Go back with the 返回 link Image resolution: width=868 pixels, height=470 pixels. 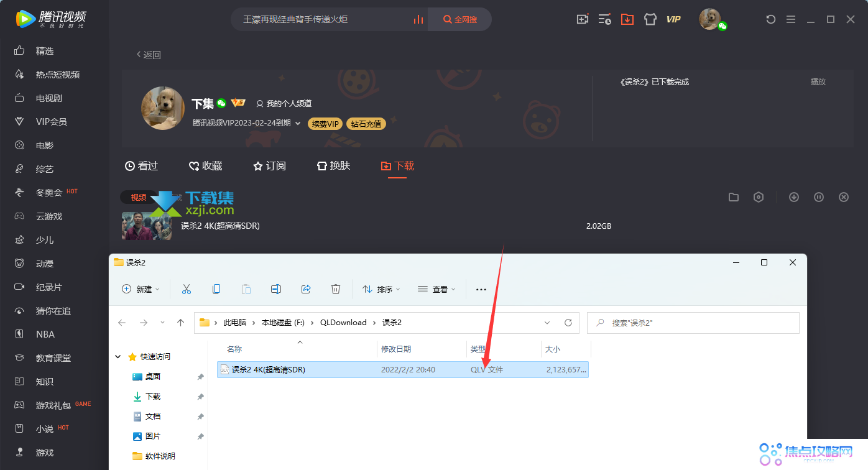pos(149,55)
